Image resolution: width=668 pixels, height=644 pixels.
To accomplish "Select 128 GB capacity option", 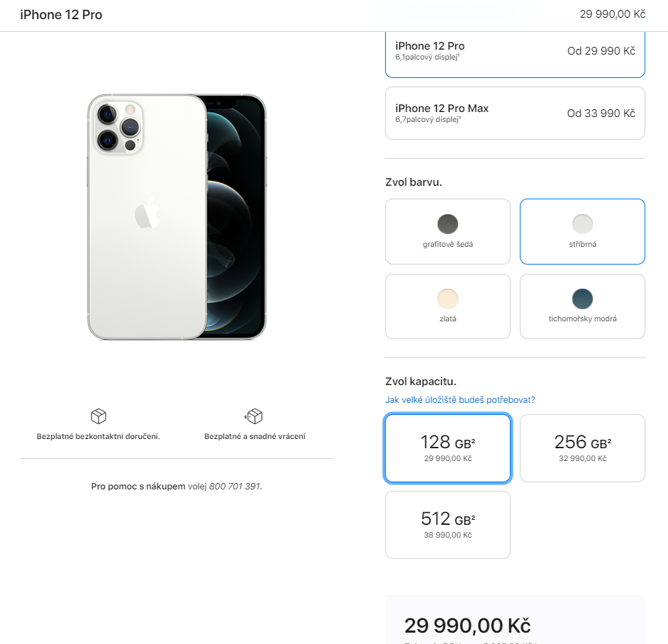I will click(x=447, y=448).
